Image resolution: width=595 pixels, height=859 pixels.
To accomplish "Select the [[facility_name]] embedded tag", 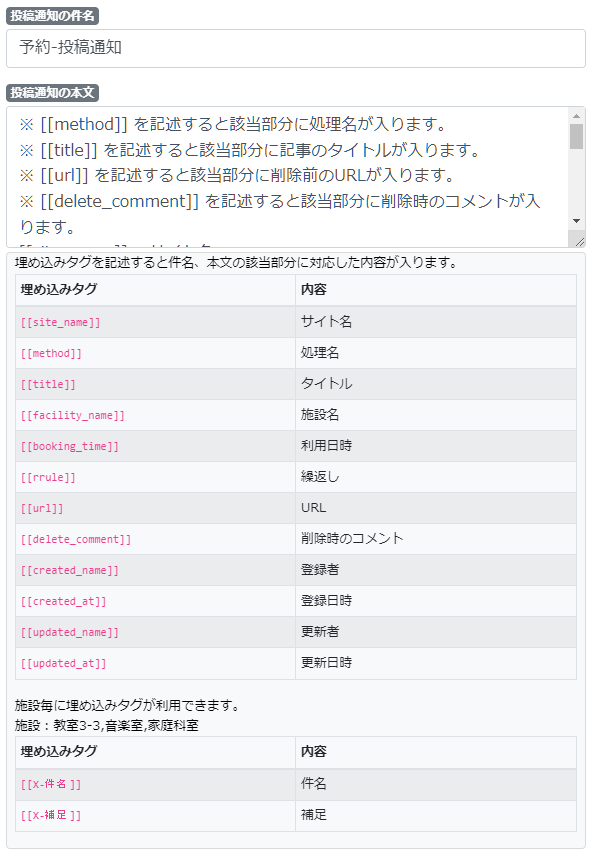I will pos(69,415).
